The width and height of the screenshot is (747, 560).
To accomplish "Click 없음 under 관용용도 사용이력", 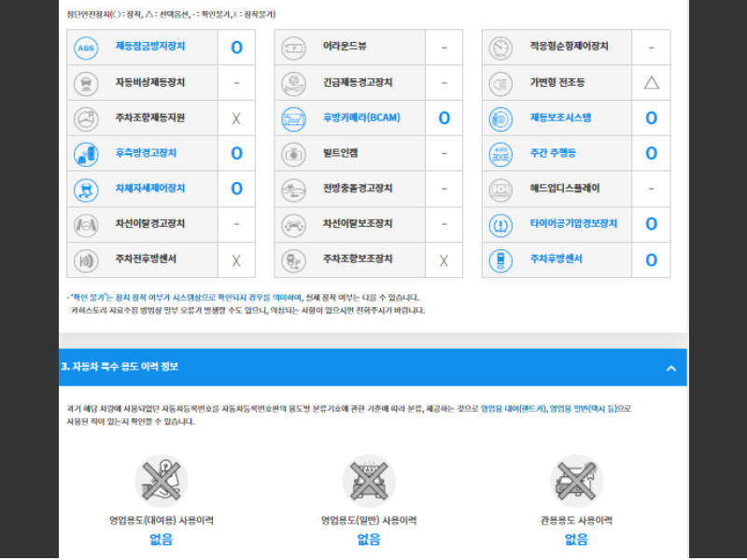I will [x=576, y=539].
